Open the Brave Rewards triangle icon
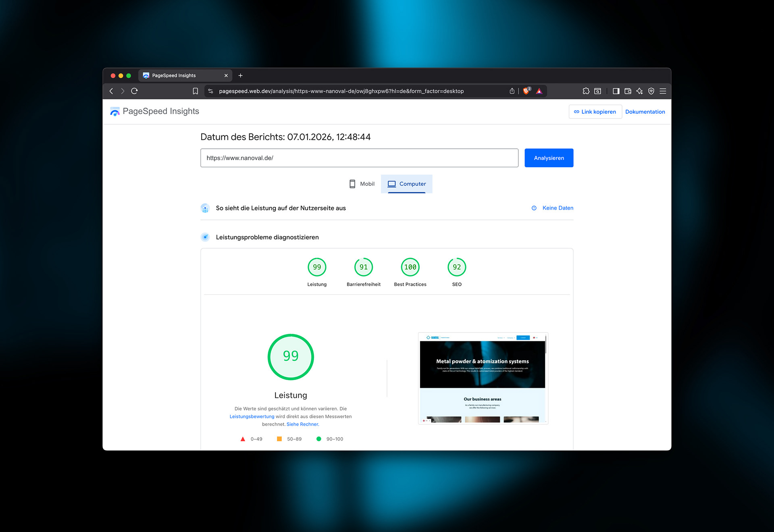Viewport: 774px width, 532px height. [x=539, y=91]
